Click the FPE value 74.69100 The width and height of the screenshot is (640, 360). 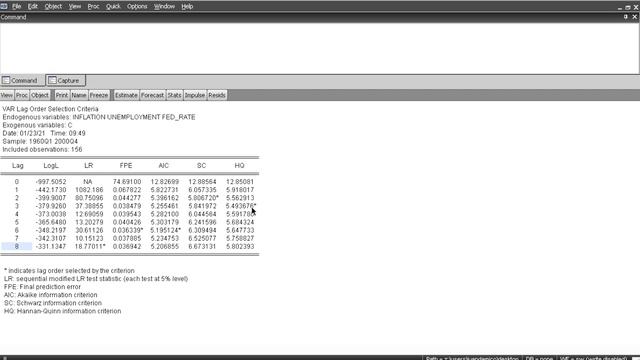[127, 182]
